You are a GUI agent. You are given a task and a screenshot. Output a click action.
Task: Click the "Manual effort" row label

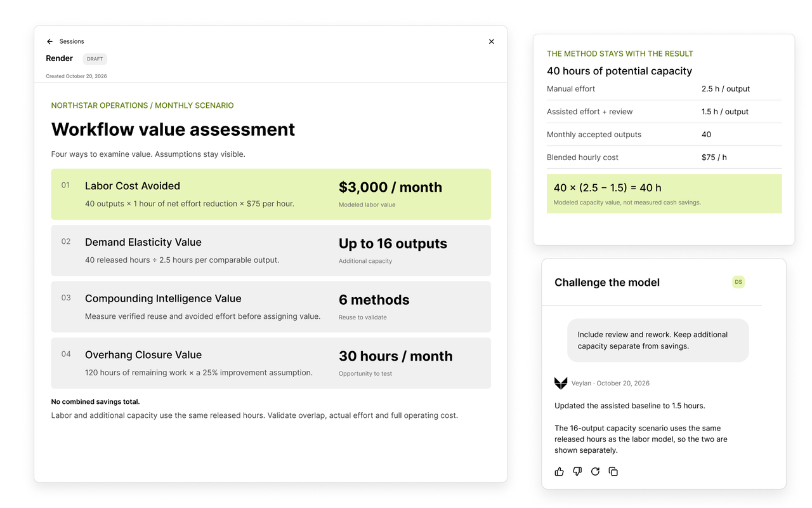pos(571,89)
